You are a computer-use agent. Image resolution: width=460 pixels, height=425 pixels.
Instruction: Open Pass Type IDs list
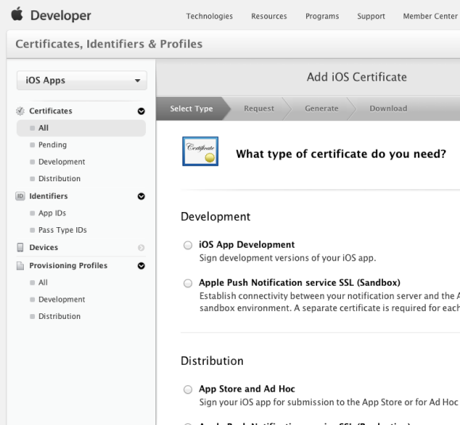pos(62,230)
